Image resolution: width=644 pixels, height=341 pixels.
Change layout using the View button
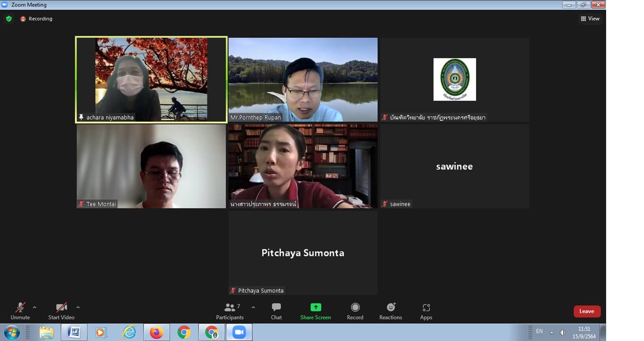[590, 18]
